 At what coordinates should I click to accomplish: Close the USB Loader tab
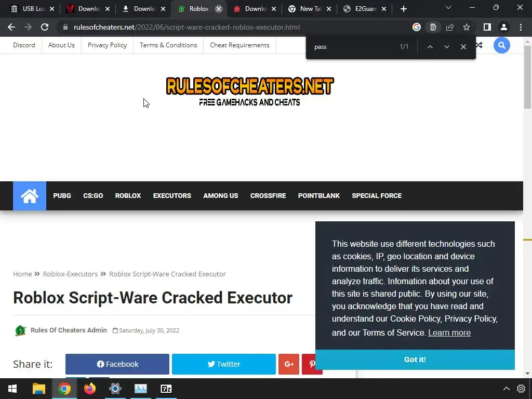[x=52, y=9]
